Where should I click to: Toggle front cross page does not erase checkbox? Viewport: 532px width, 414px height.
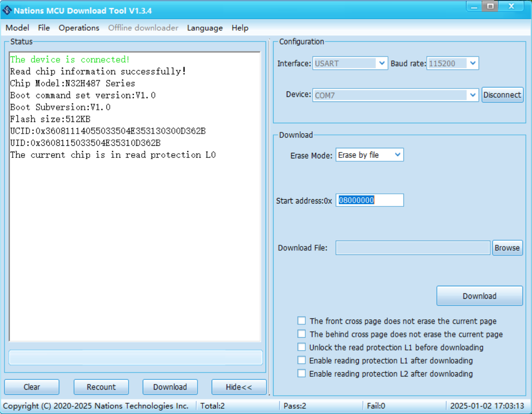pyautogui.click(x=301, y=321)
